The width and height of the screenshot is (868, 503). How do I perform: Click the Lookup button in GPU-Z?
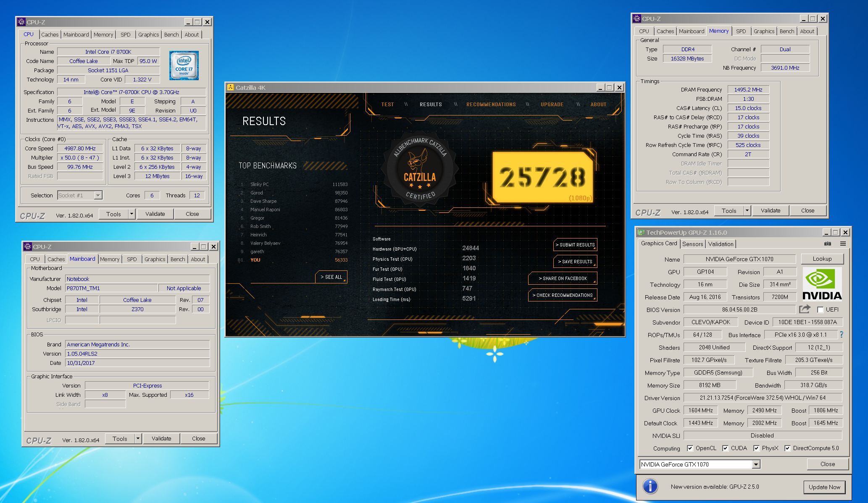pyautogui.click(x=822, y=259)
